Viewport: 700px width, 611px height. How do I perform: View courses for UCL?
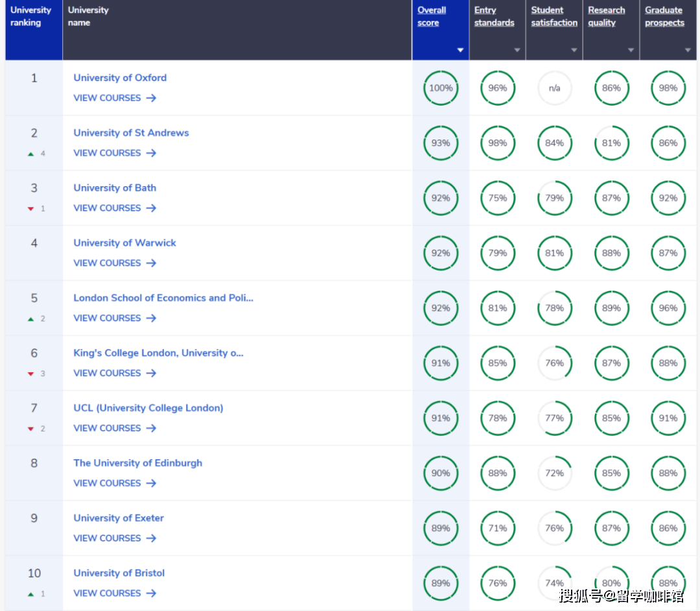click(115, 428)
